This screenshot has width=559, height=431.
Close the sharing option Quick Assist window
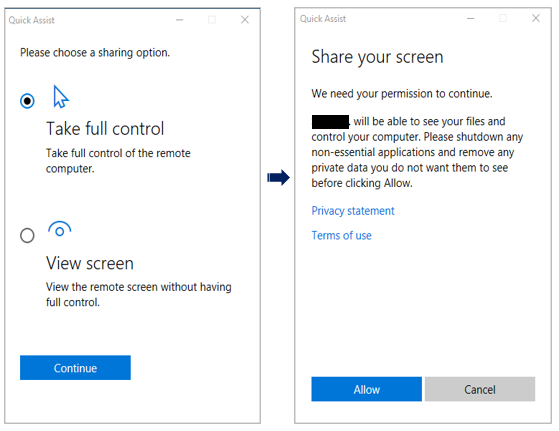pos(245,20)
